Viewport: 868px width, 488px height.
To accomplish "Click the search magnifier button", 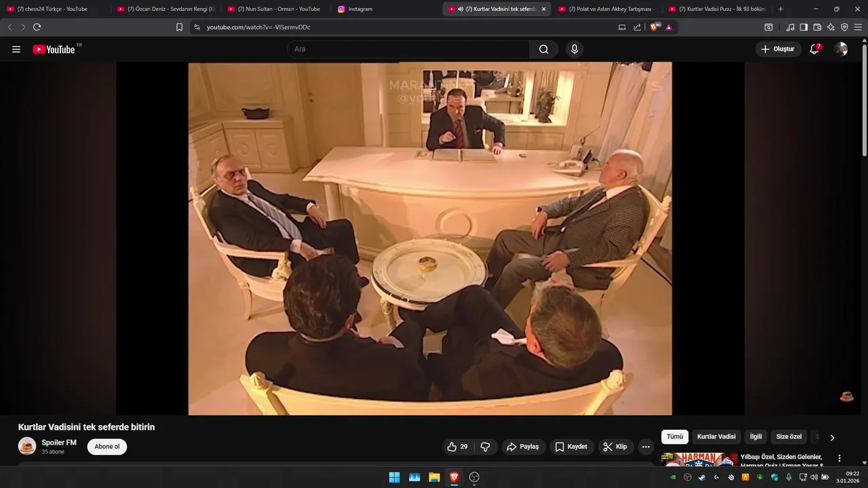I will pyautogui.click(x=544, y=49).
